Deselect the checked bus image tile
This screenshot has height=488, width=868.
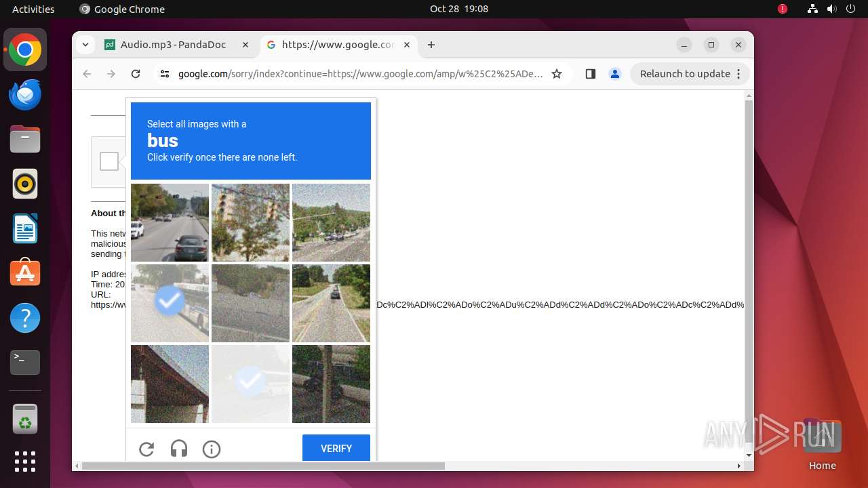170,303
